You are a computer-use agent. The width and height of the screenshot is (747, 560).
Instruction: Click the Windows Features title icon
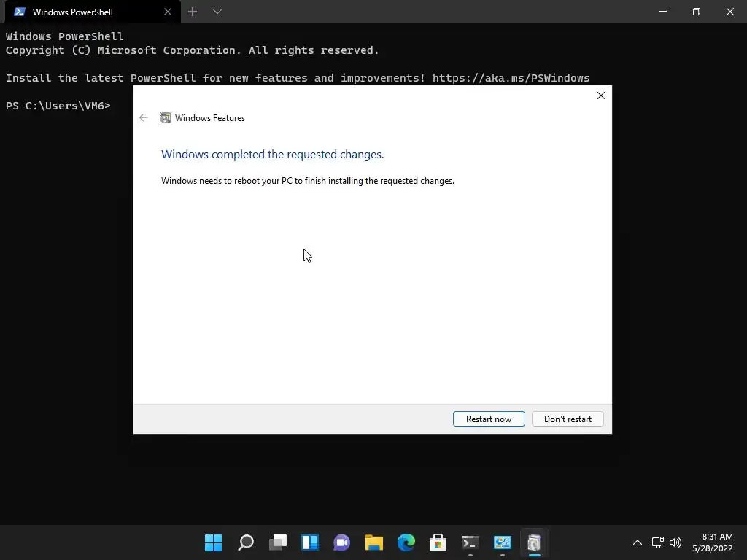165,117
